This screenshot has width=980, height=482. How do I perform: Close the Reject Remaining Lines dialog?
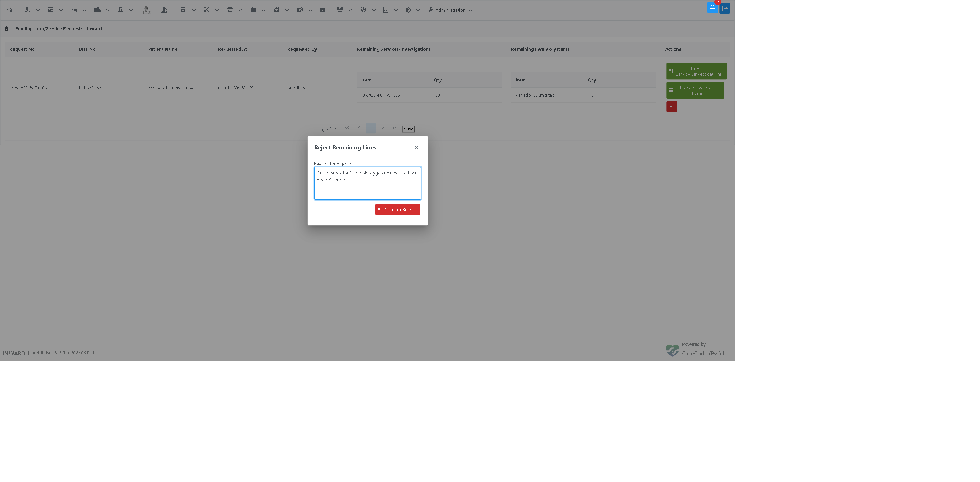tap(416, 147)
